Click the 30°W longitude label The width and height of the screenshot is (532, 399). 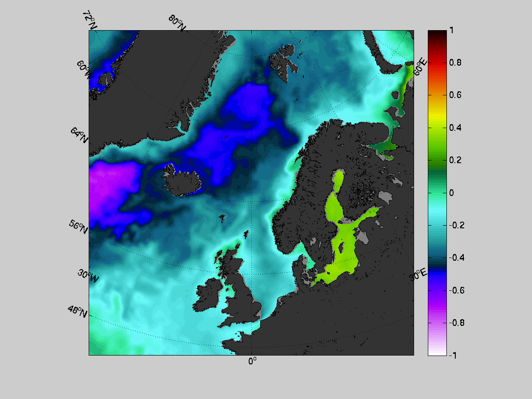point(88,275)
